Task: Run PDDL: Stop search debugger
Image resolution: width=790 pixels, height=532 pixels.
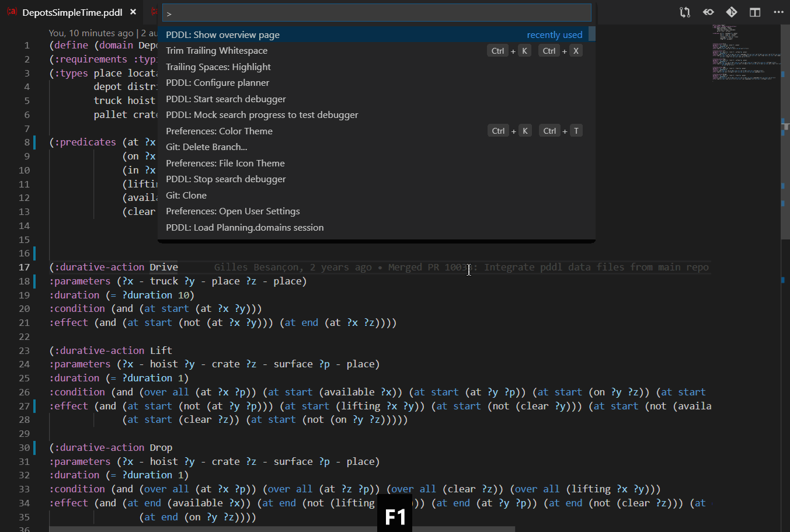Action: (x=377, y=179)
